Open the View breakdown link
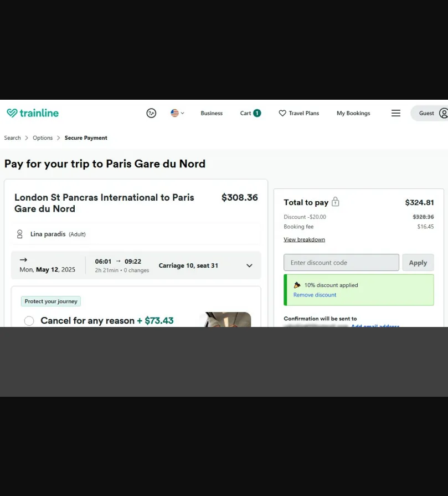 click(304, 239)
